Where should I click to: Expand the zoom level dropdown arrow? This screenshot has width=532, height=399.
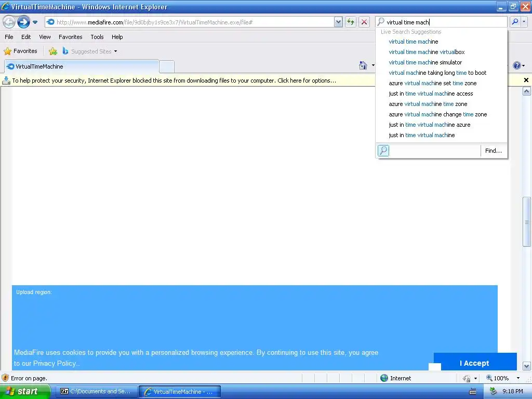518,378
